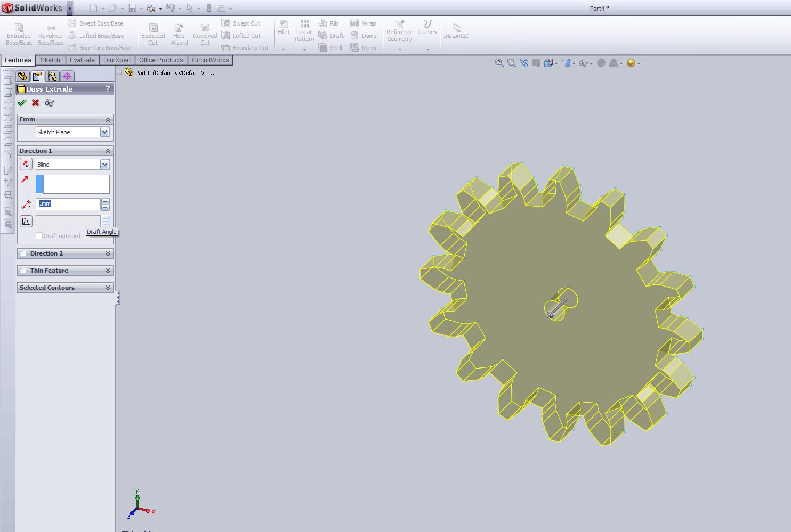791x532 pixels.
Task: Switch to the Office Products tab
Action: 161,60
